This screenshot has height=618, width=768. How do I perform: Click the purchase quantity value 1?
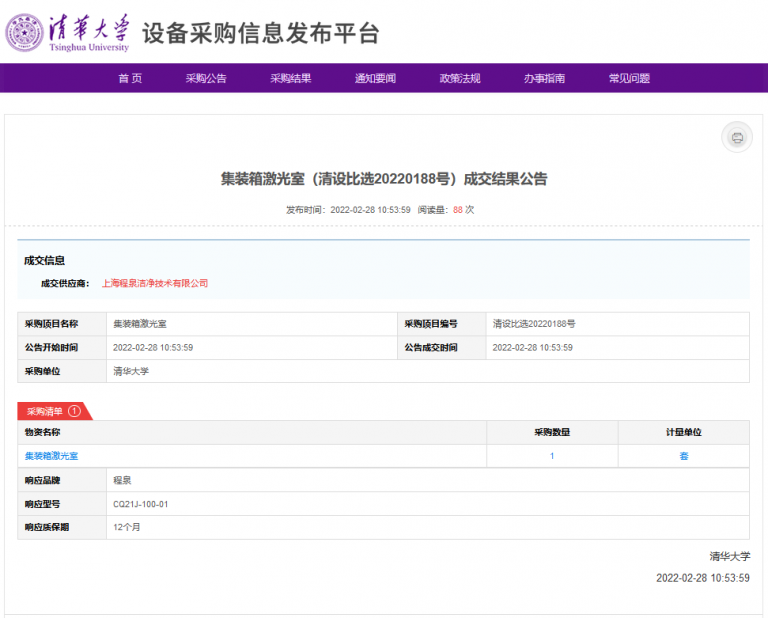552,456
